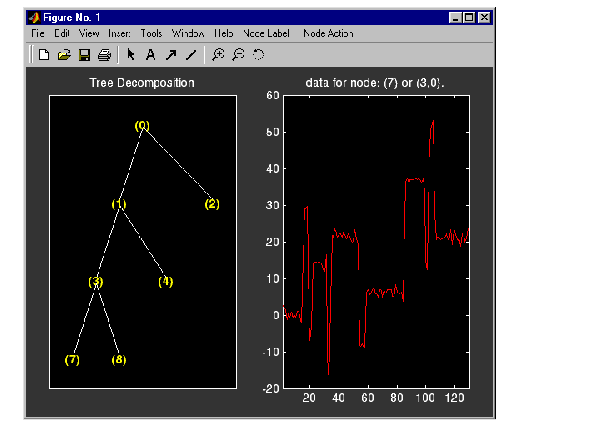Open the File menu
600x443 pixels.
coord(38,34)
